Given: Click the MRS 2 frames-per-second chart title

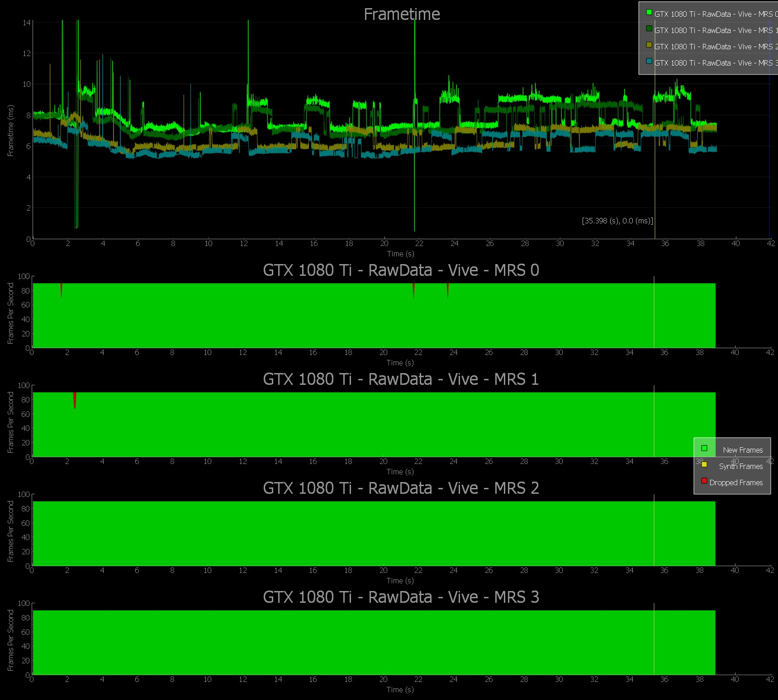Looking at the screenshot, I should [401, 488].
